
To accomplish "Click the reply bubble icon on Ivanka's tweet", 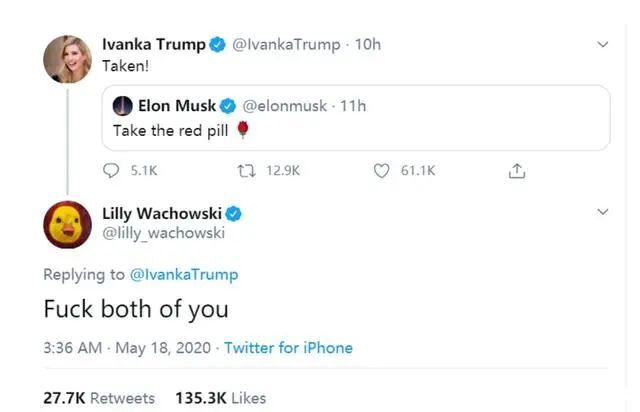I will 111,170.
